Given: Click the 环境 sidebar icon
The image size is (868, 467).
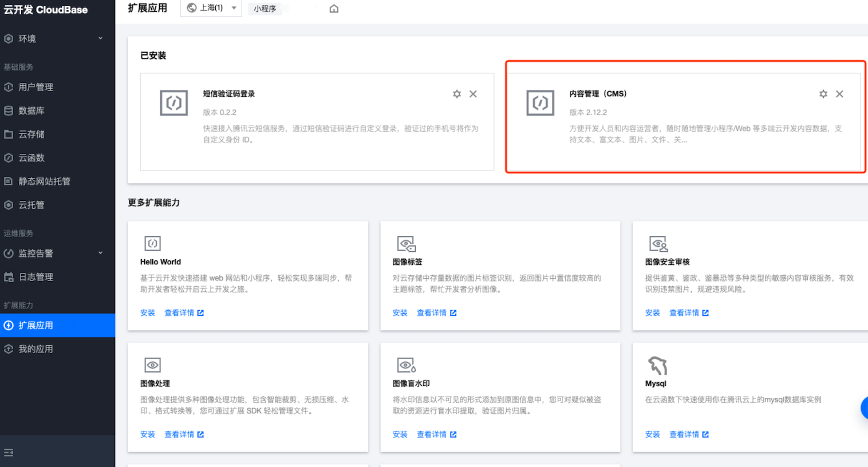Looking at the screenshot, I should tap(9, 39).
